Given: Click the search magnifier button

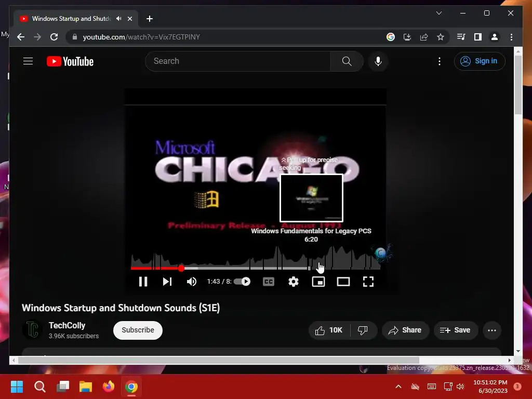Looking at the screenshot, I should coord(347,61).
